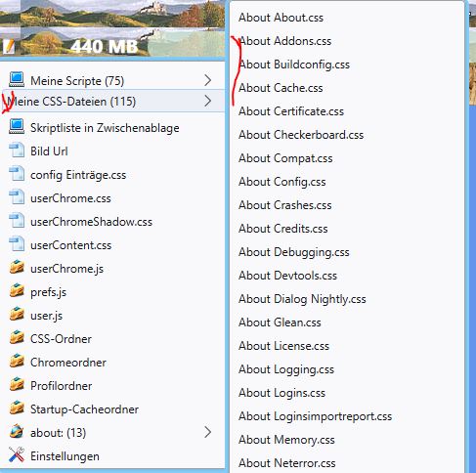This screenshot has width=476, height=473.
Task: Open user.js entry
Action: [x=112, y=315]
